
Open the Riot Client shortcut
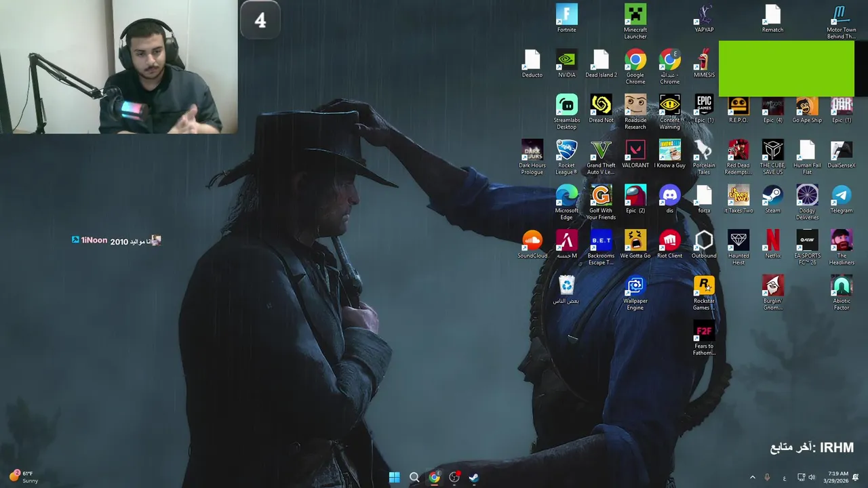(669, 245)
